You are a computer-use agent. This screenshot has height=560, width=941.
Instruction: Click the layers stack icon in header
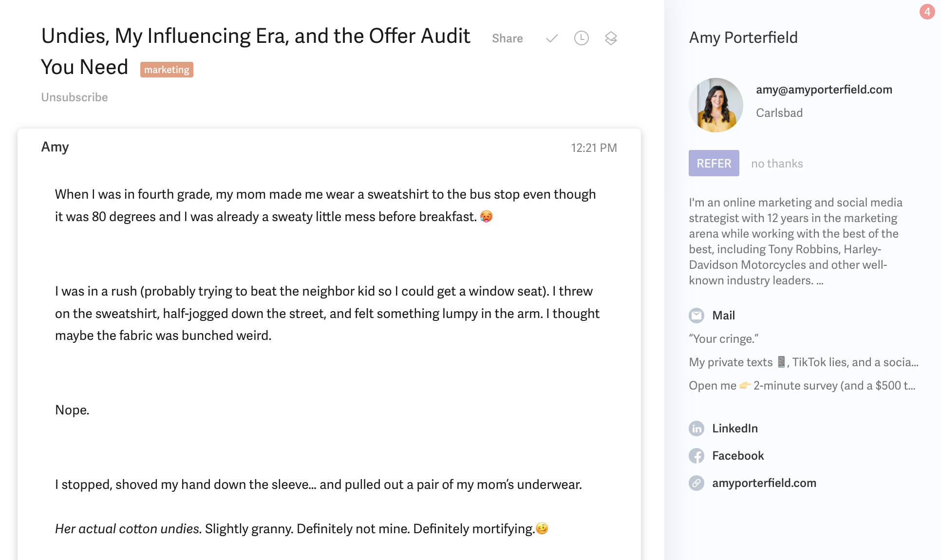[611, 38]
